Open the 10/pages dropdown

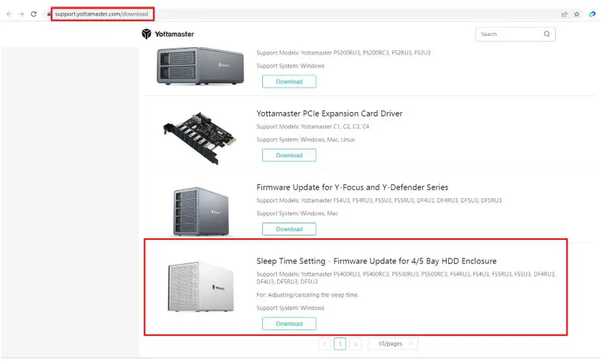coord(393,344)
